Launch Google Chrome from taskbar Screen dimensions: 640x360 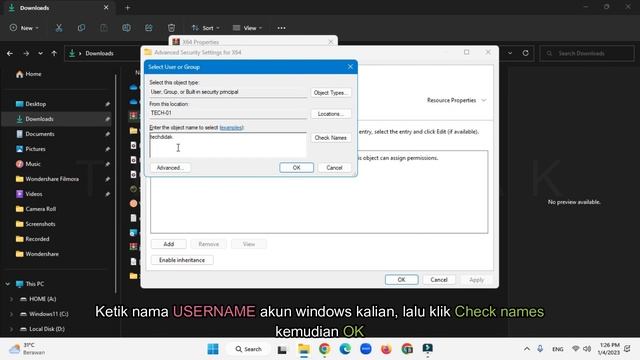(x=324, y=349)
